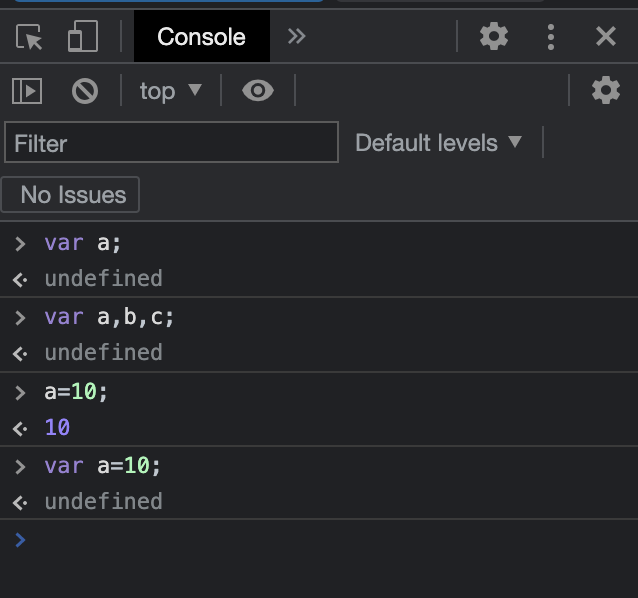
Task: Click the No Issues button
Action: coord(72,195)
